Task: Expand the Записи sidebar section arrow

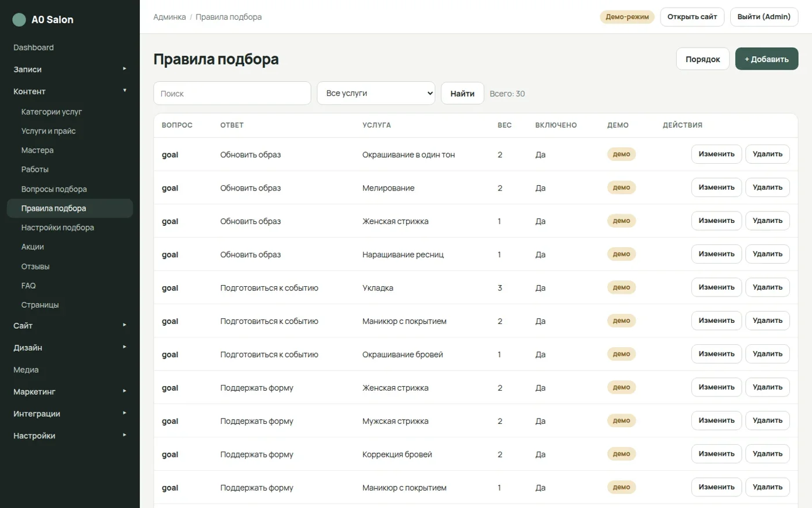Action: pyautogui.click(x=124, y=69)
